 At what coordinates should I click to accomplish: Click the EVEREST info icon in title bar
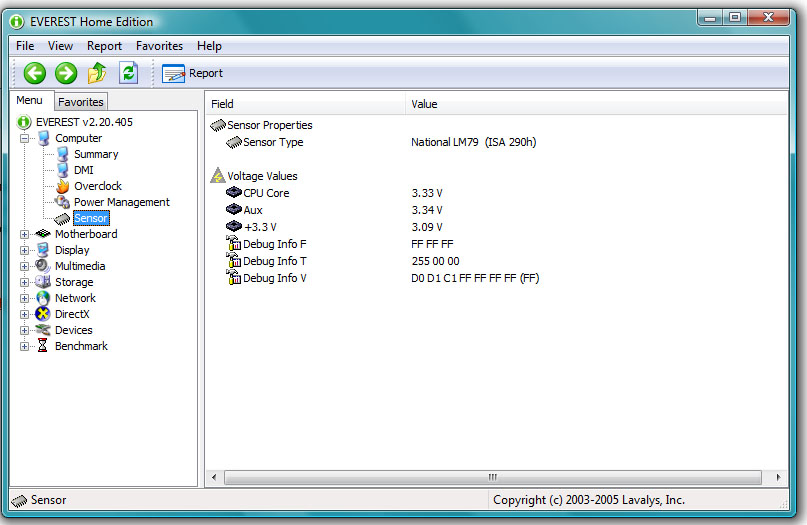17,22
